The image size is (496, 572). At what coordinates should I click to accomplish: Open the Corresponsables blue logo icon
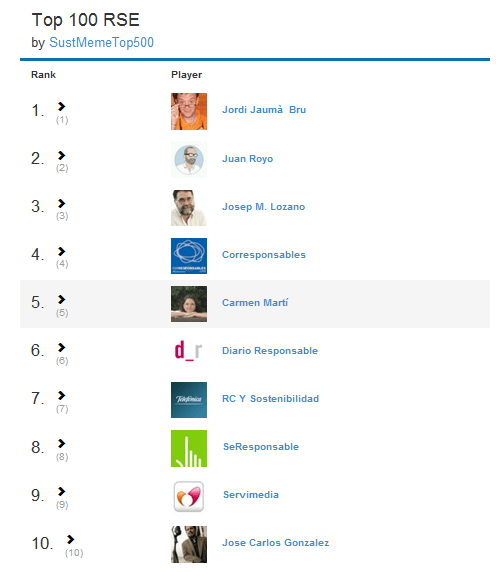pos(189,256)
